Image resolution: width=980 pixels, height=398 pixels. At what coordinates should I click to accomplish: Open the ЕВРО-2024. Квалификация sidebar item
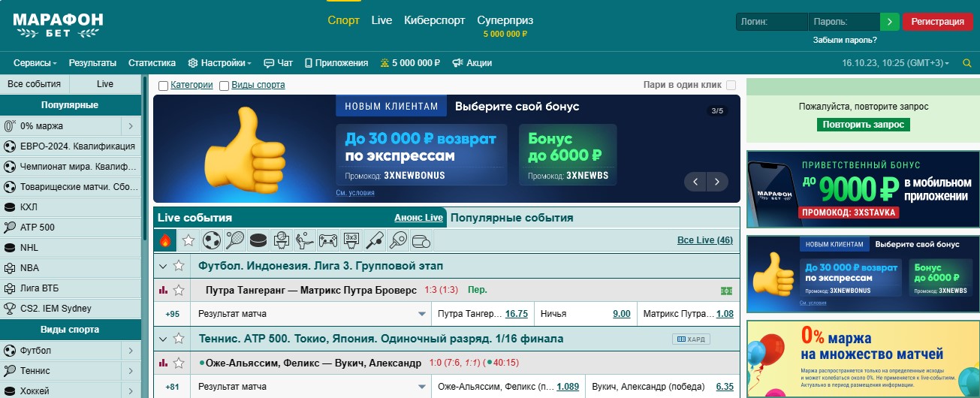(71, 146)
